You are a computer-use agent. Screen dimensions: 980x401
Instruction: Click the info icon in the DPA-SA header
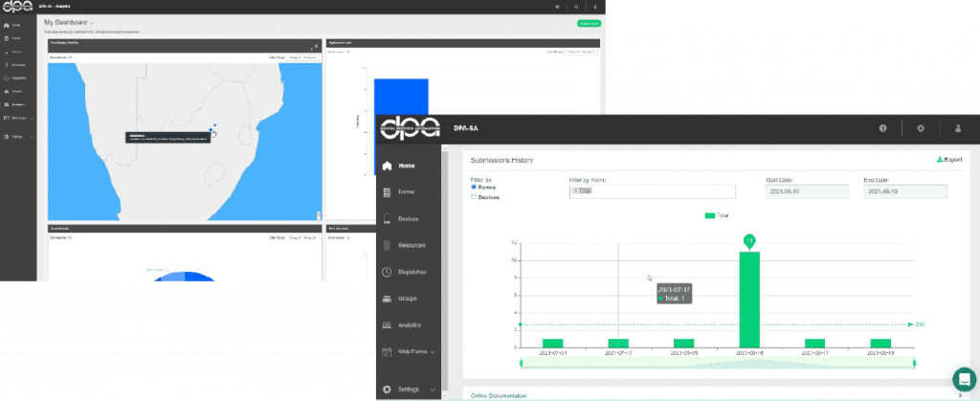[x=882, y=127]
